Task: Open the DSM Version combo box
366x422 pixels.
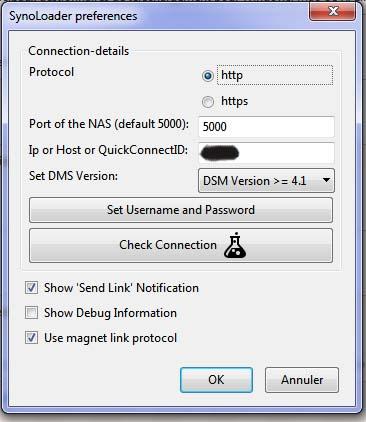Action: pyautogui.click(x=266, y=181)
